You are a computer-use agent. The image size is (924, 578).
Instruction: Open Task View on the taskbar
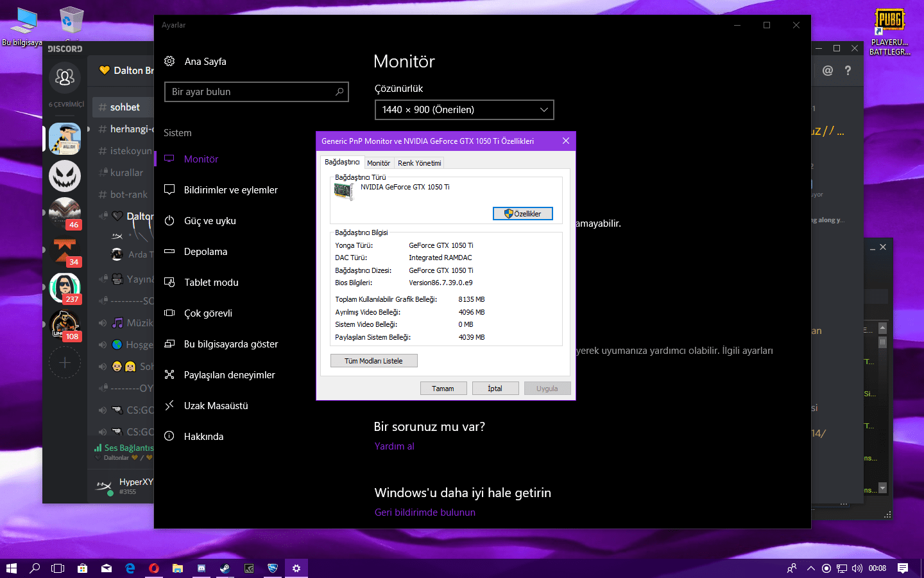58,568
